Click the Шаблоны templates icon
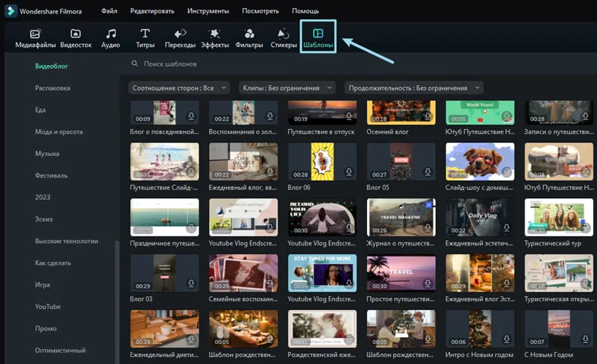The height and width of the screenshot is (364, 597). coord(318,34)
